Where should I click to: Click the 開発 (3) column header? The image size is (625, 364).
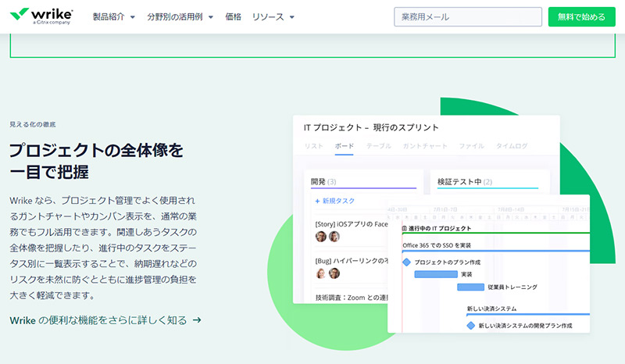pos(323,182)
